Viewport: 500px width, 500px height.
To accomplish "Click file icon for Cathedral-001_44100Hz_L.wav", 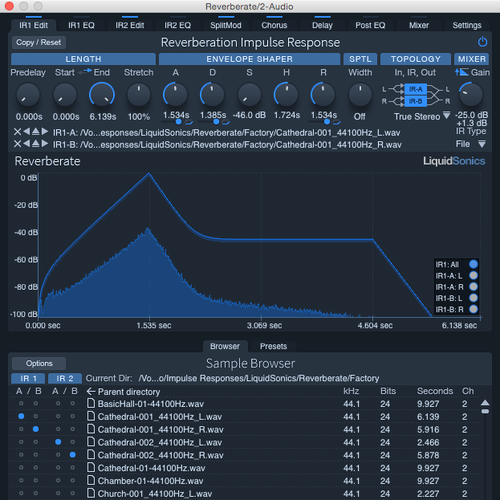I will pos(91,416).
